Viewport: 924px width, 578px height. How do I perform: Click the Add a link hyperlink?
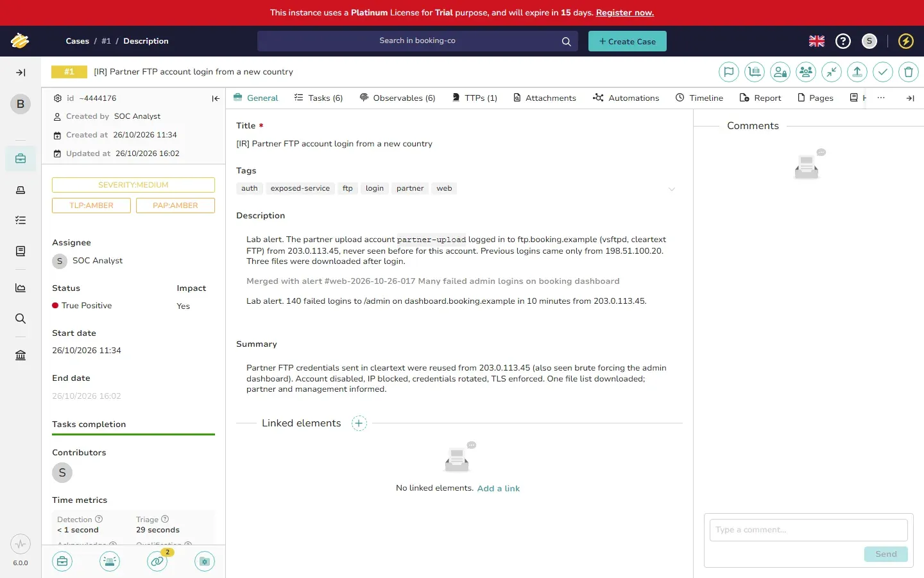pyautogui.click(x=499, y=488)
